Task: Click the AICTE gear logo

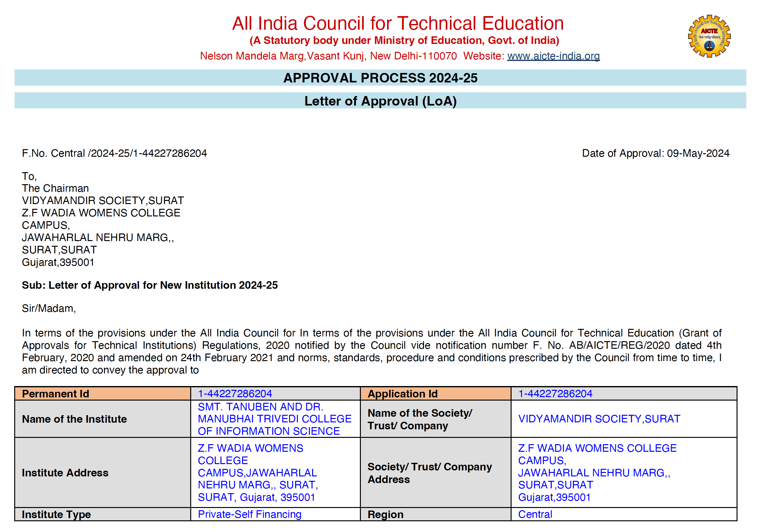Action: (x=709, y=36)
